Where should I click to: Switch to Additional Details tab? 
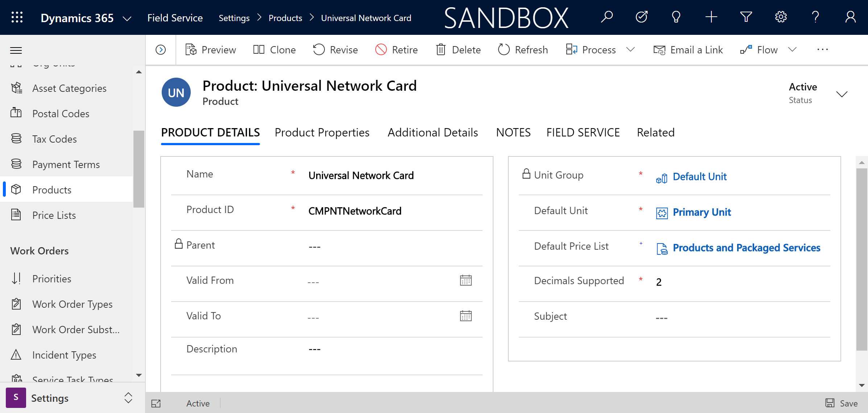[x=433, y=132]
